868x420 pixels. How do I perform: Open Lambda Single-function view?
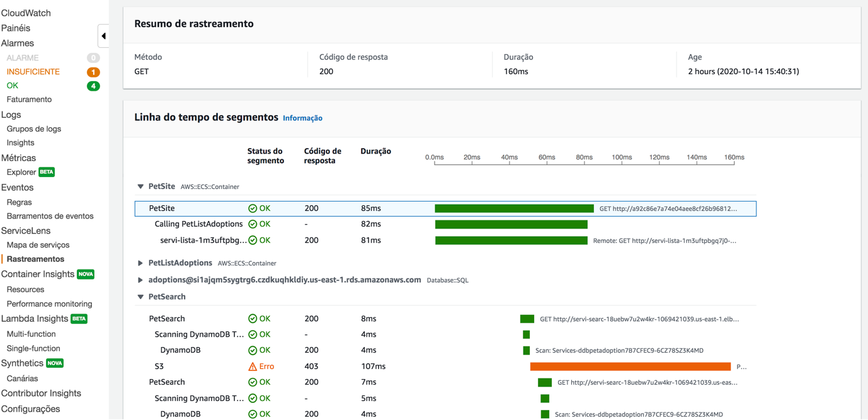[x=33, y=348]
